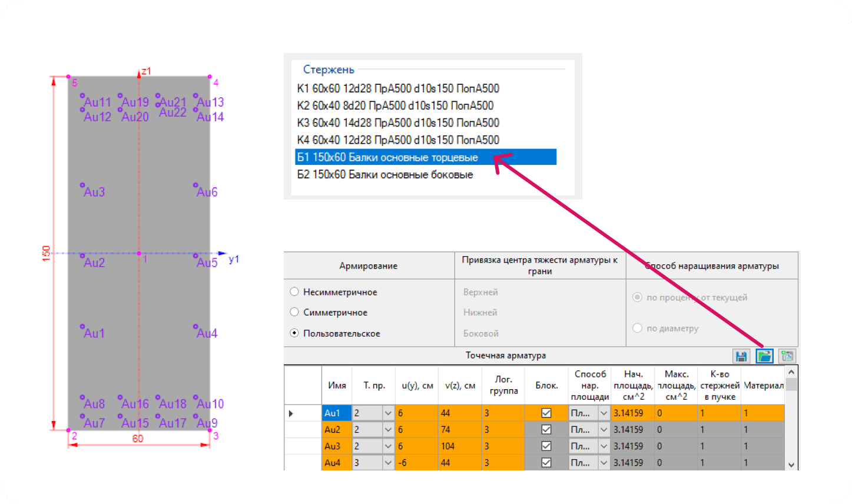The width and height of the screenshot is (852, 504).
Task: Open the Способ нар. dropdown for Au1
Action: (604, 413)
